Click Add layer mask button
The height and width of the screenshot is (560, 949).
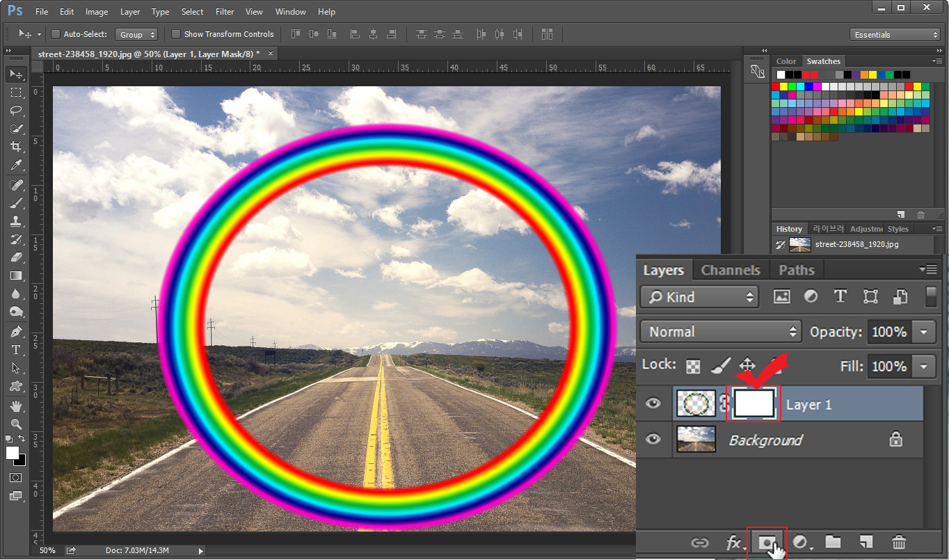click(767, 543)
